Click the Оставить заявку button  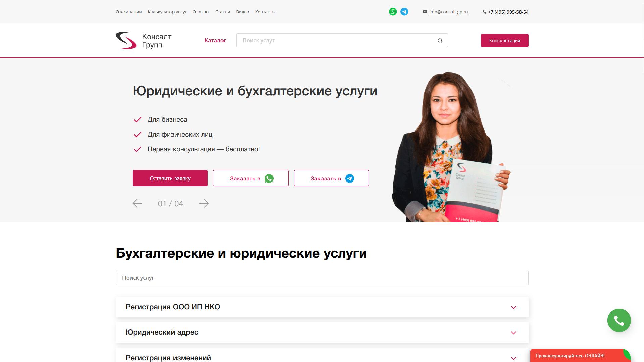170,178
